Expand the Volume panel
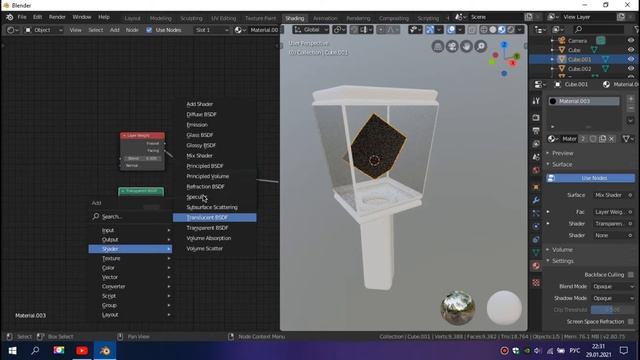The width and height of the screenshot is (640, 360). pos(562,249)
